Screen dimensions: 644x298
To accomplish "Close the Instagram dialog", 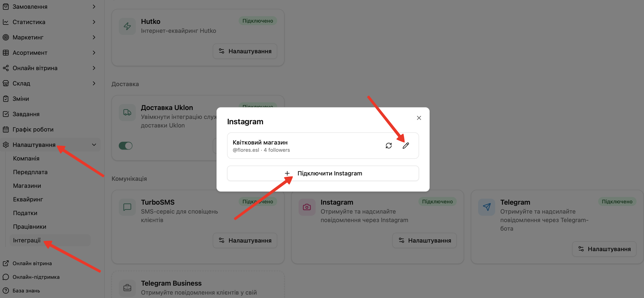I will [x=419, y=118].
